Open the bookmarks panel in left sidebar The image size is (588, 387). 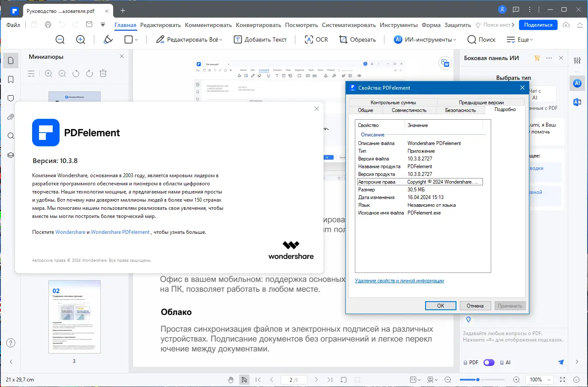11,79
